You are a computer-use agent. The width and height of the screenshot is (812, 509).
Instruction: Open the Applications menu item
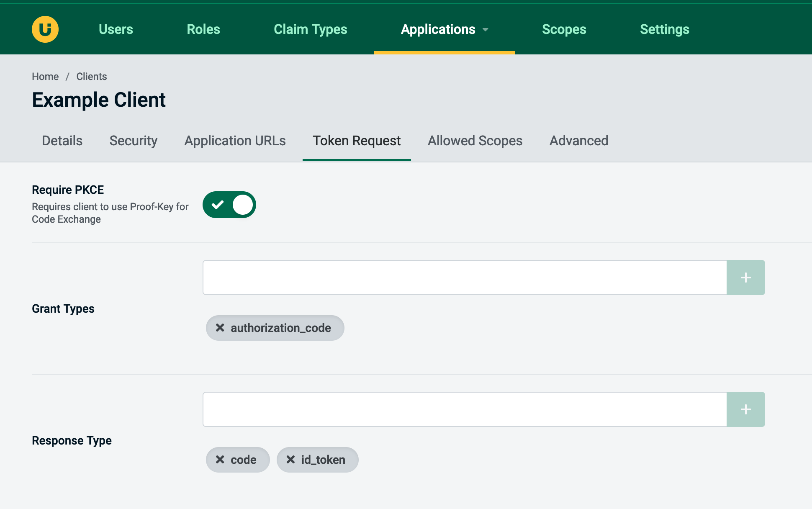point(438,29)
